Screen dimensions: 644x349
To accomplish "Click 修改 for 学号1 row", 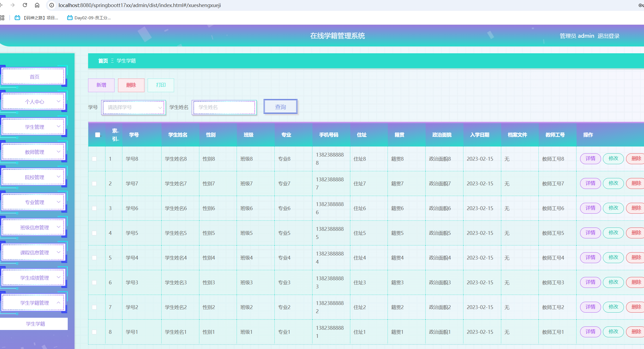I will coord(613,332).
